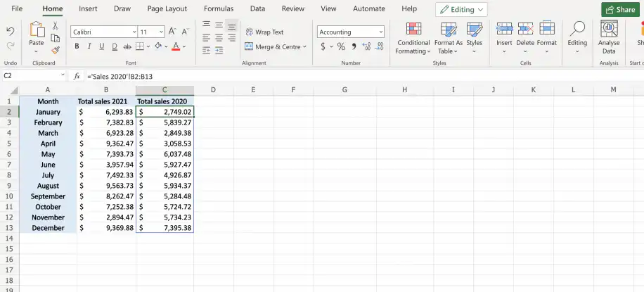Select the cell containing 9,563.73

pos(106,186)
